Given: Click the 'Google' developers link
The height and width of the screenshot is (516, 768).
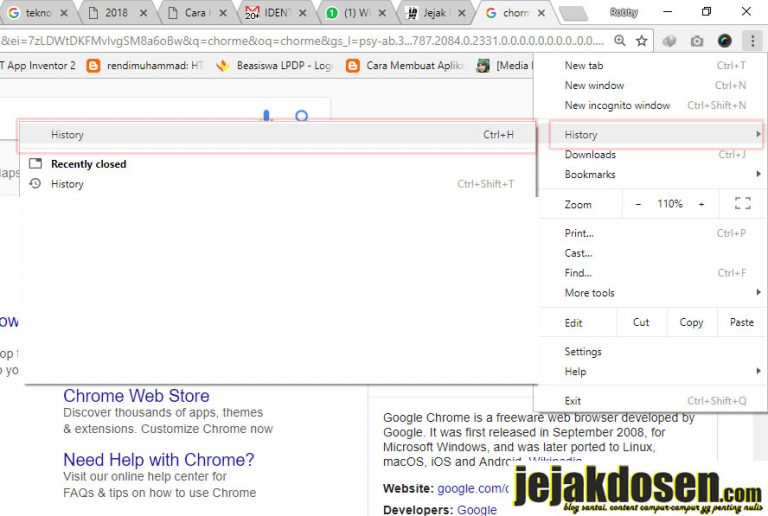Looking at the screenshot, I should pyautogui.click(x=477, y=510).
